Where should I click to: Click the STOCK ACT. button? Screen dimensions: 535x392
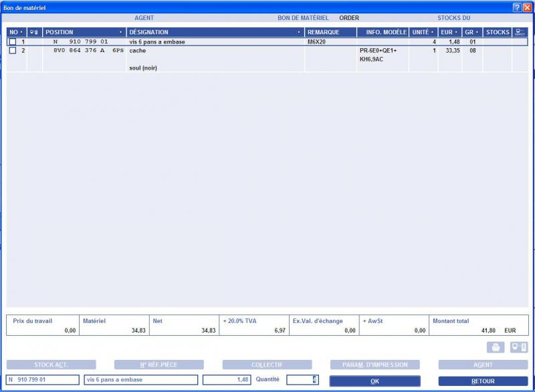[51, 365]
